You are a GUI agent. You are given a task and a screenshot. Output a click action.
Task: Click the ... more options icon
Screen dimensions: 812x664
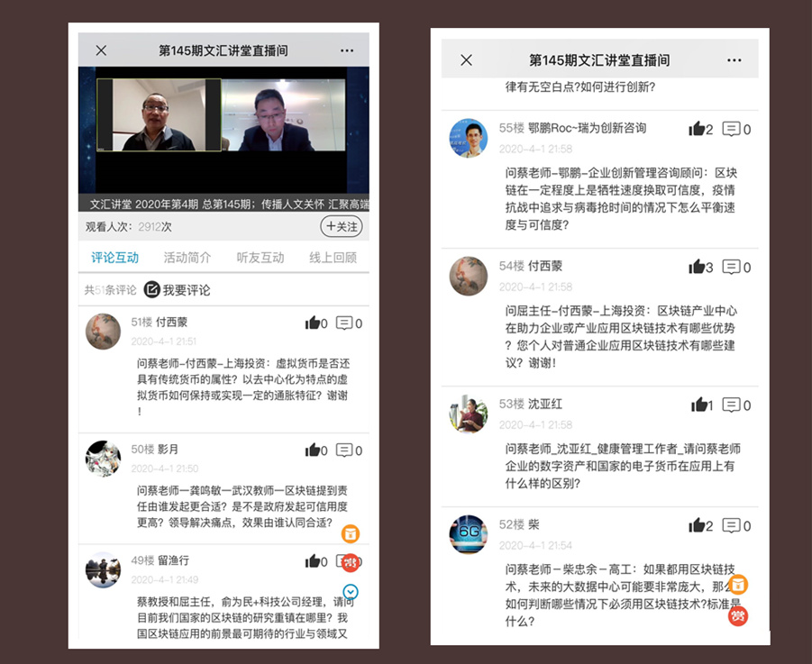click(x=347, y=50)
